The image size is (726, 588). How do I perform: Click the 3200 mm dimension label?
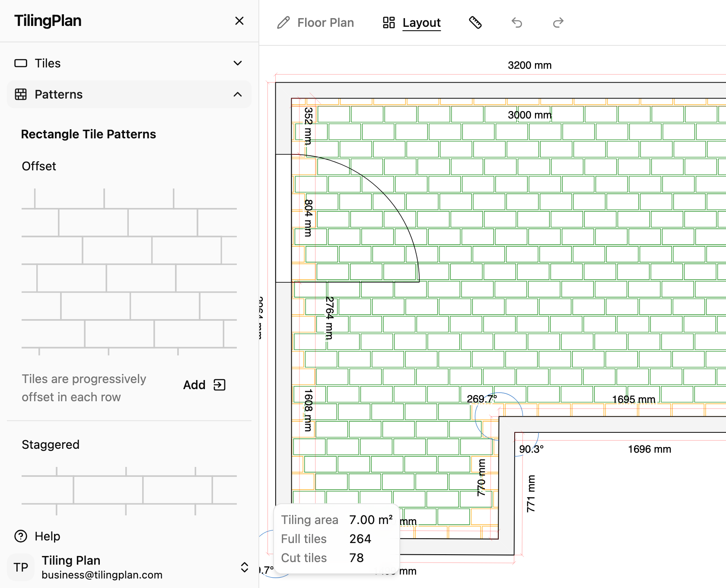pyautogui.click(x=530, y=65)
